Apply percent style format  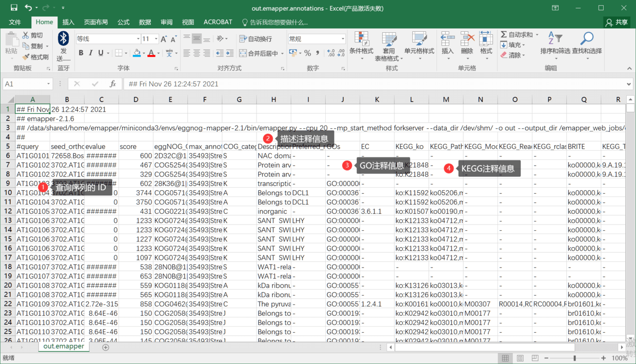click(308, 53)
